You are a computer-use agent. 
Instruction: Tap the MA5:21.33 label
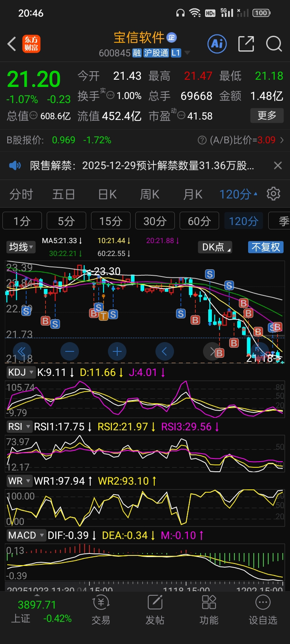[x=62, y=241]
